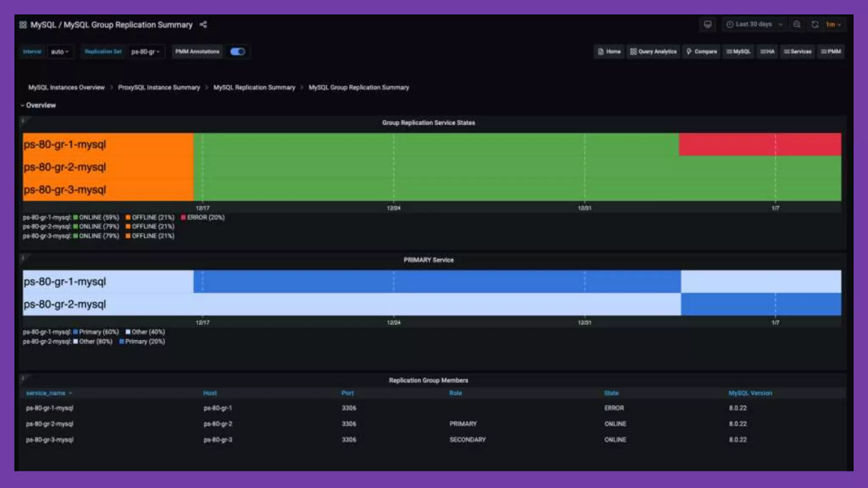The image size is (868, 488).
Task: Open the Interval auto dropdown
Action: [60, 52]
